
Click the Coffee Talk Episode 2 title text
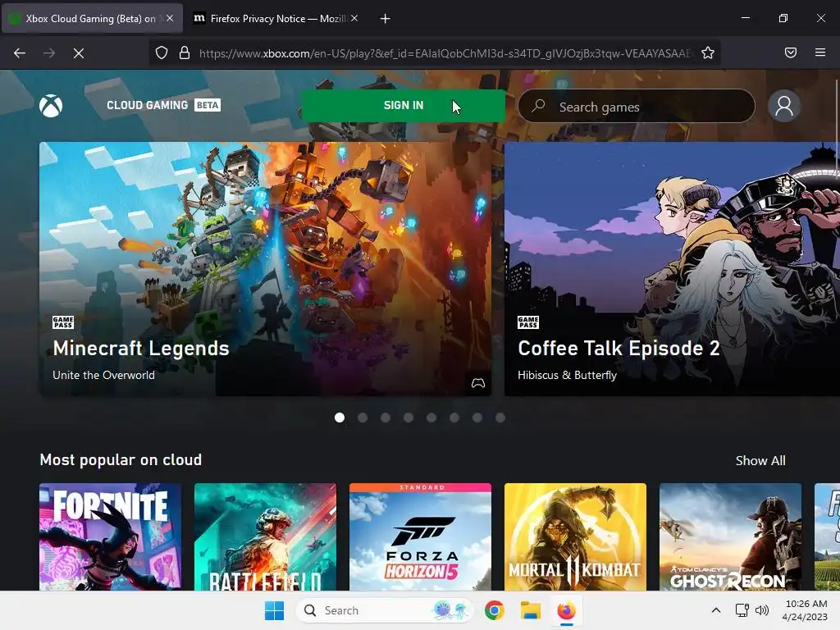pos(619,348)
